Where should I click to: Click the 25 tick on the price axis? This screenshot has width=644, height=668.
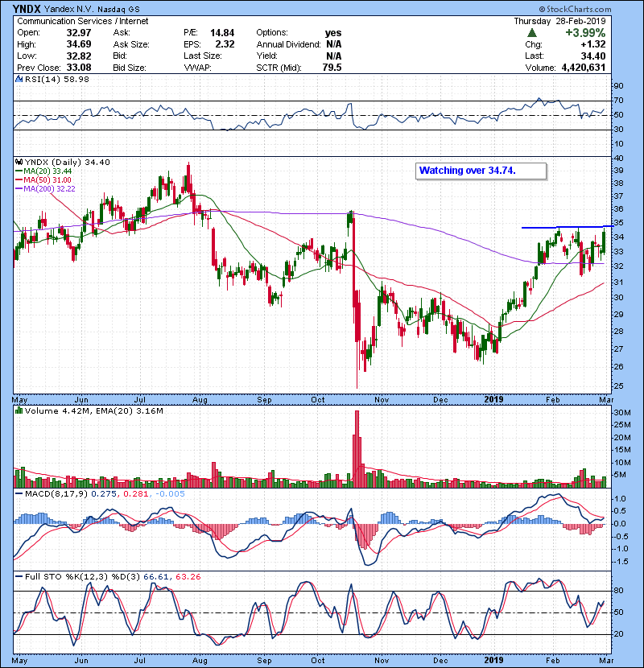(x=618, y=386)
